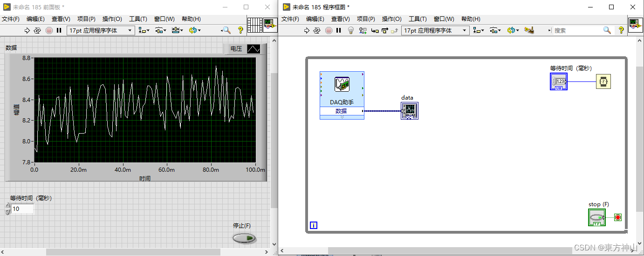Select the data graph indicator terminal
The width and height of the screenshot is (644, 256).
[410, 111]
